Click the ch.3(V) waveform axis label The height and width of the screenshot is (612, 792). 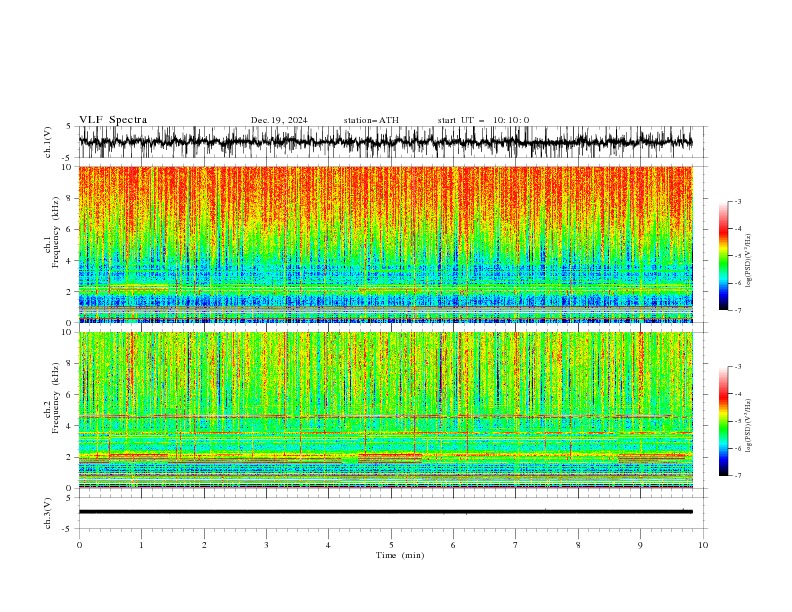point(48,513)
